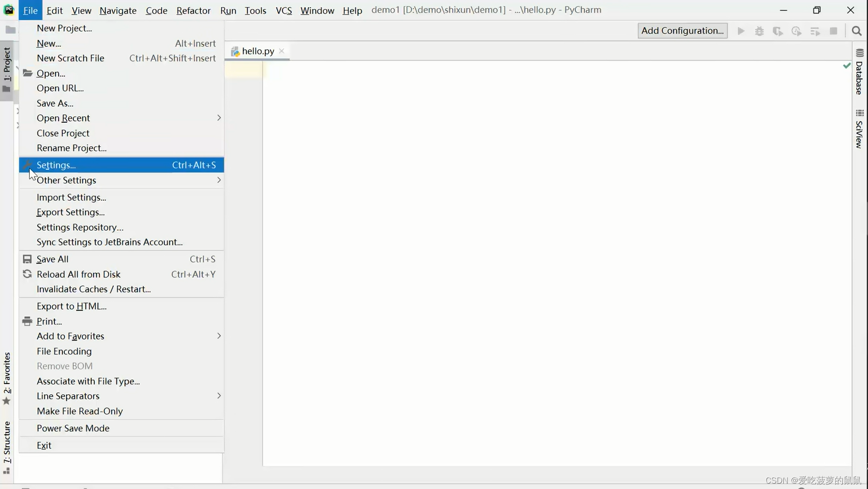Open the 2: Favorites side panel
The width and height of the screenshot is (868, 489).
click(x=7, y=379)
